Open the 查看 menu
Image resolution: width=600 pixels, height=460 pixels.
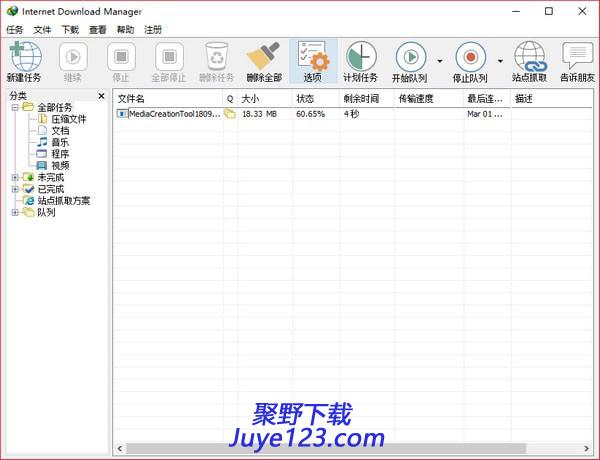point(98,29)
